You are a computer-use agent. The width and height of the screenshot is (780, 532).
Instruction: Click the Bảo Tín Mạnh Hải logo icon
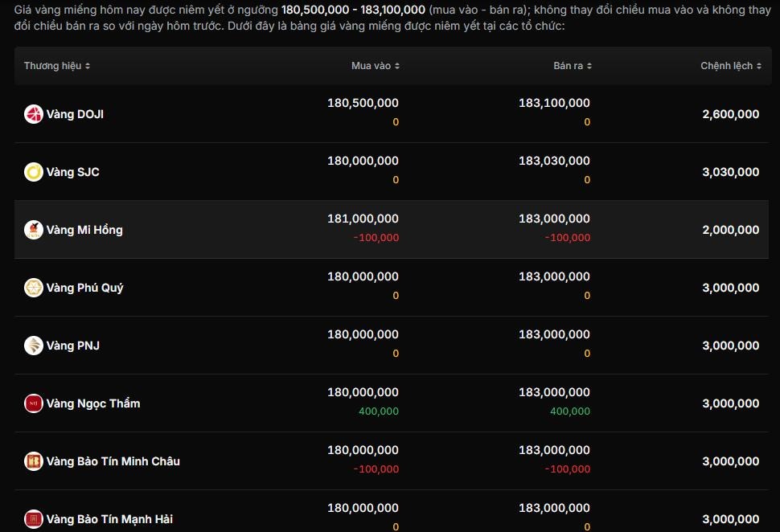[33, 519]
